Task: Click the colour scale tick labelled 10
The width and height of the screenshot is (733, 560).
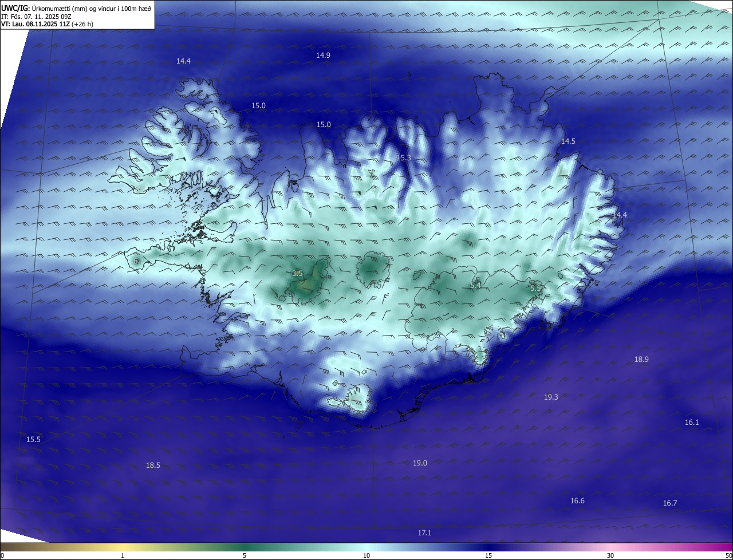Action: pos(366,555)
